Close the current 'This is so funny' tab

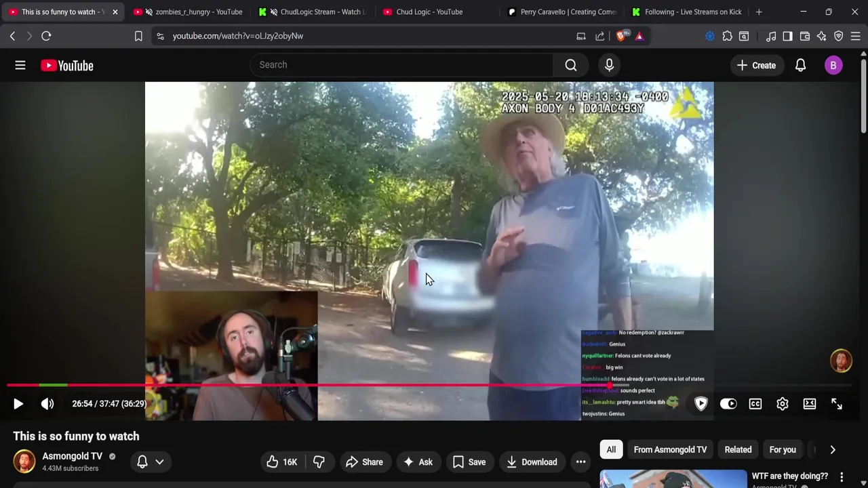tap(115, 12)
